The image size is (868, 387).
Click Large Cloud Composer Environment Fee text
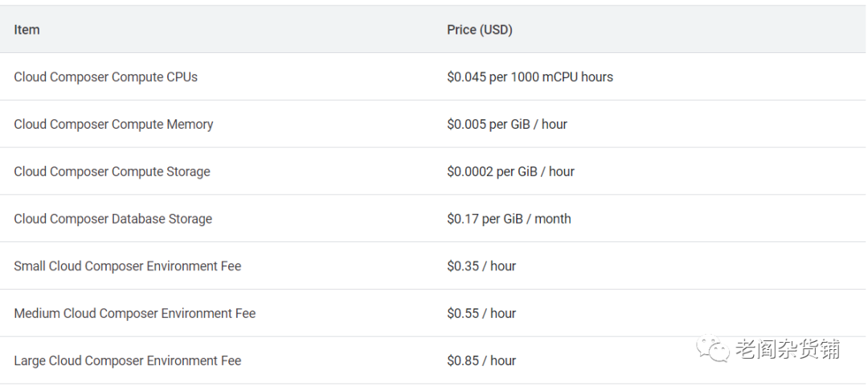coord(127,361)
